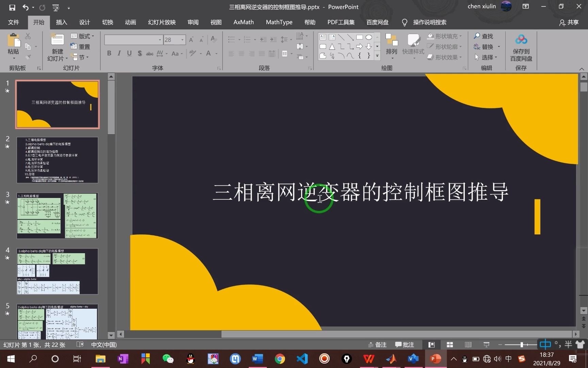
Task: Open the Transitions (切换) tab
Action: (x=108, y=22)
